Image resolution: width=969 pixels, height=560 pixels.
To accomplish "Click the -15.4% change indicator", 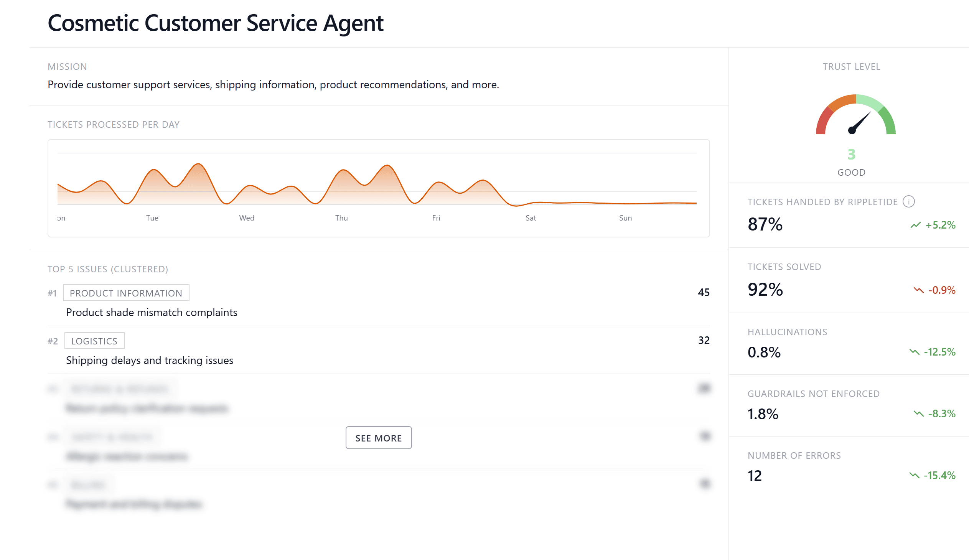I will 939,476.
